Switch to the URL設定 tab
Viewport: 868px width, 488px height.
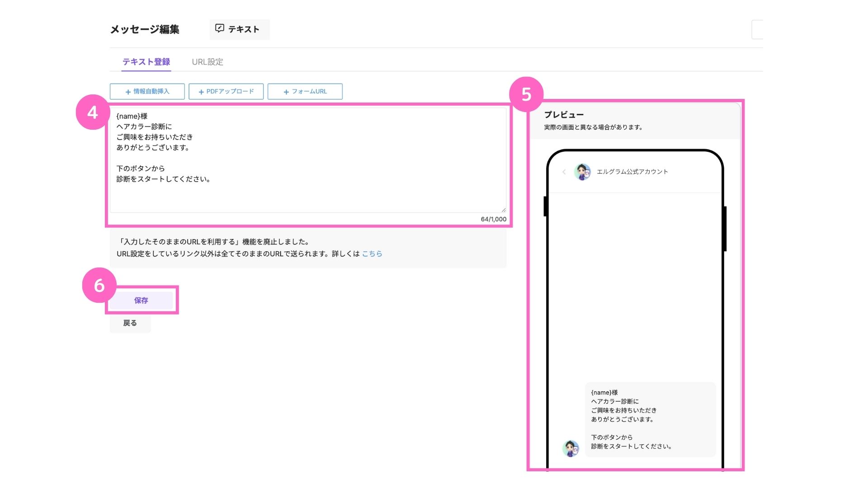[x=208, y=62]
